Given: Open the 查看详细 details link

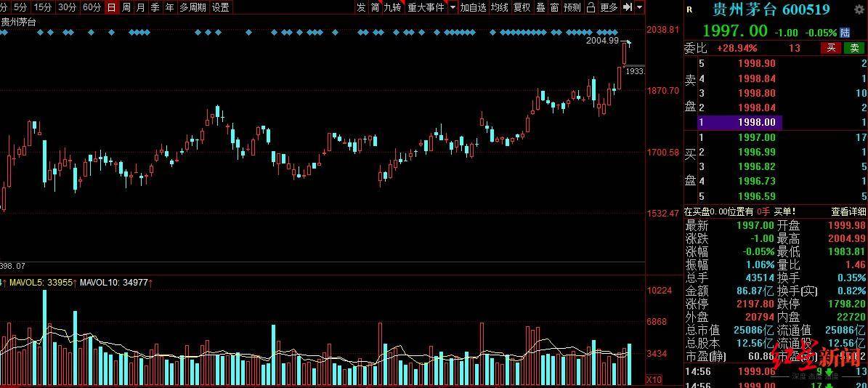Looking at the screenshot, I should [x=848, y=211].
